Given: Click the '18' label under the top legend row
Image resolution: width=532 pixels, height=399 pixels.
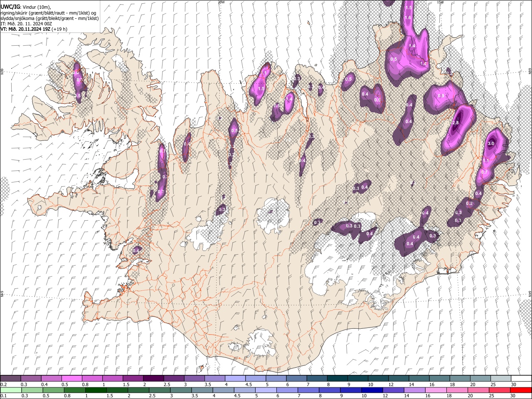Looking at the screenshot, I should tap(451, 384).
